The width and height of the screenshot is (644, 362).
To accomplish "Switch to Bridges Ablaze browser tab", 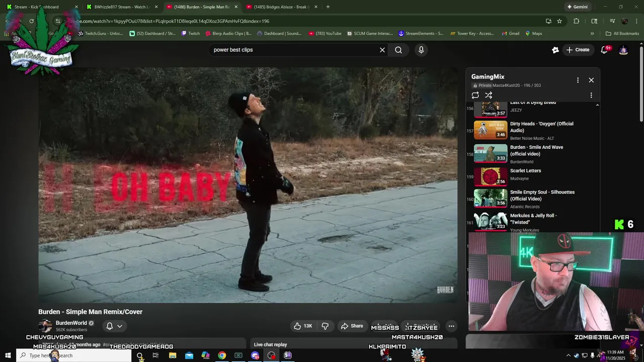I will coord(282,7).
